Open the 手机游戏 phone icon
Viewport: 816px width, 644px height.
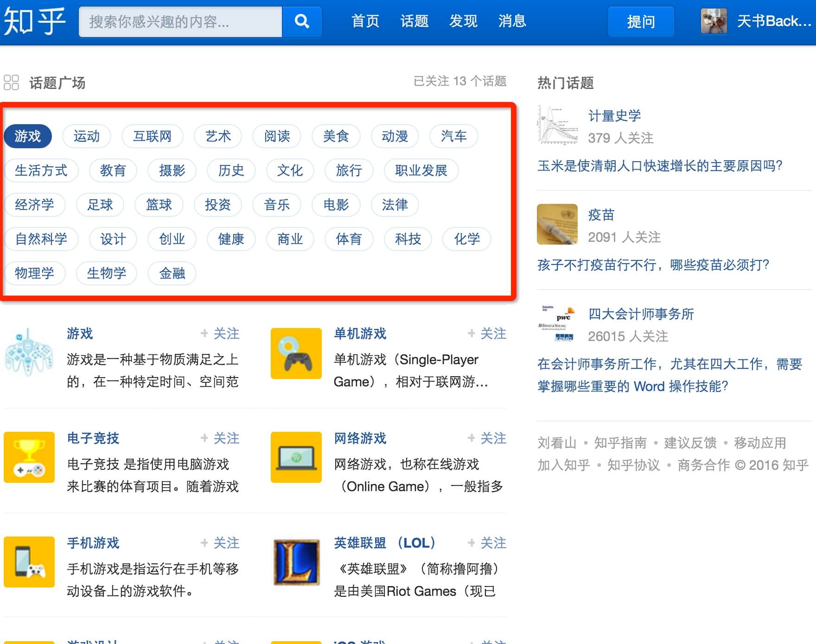(29, 562)
